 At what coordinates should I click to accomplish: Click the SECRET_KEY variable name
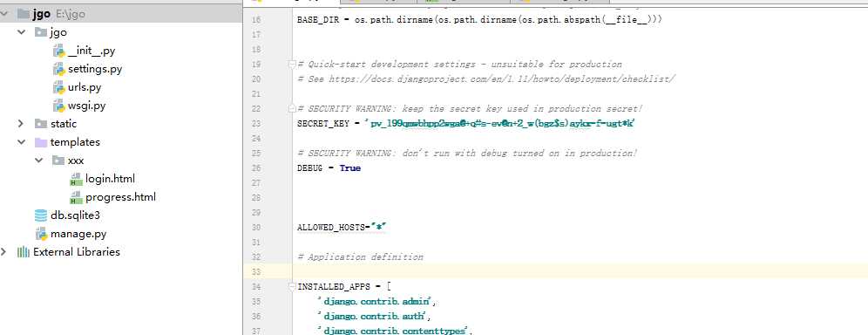pos(323,124)
